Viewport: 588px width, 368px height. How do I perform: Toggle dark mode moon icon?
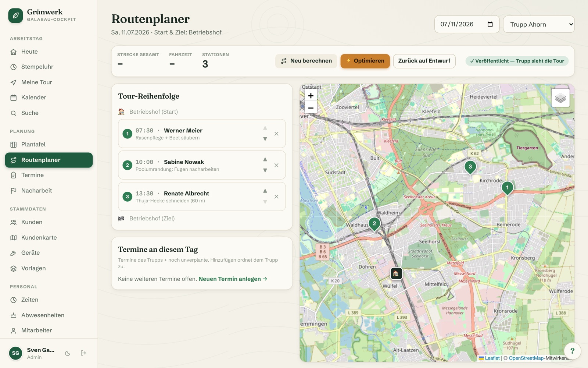(68, 353)
